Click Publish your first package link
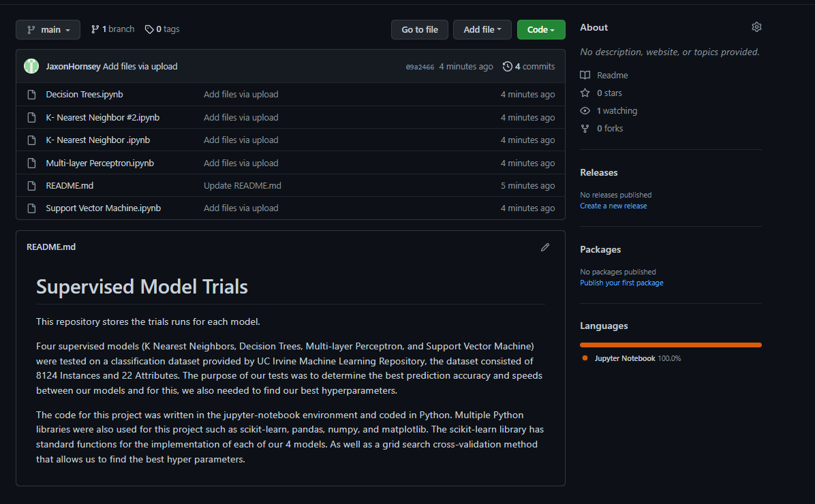Screen dimensions: 815x504 (621, 283)
